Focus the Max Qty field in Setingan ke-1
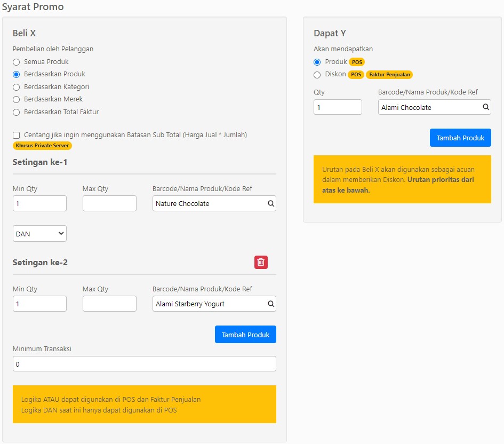The width and height of the screenshot is (504, 444). (x=109, y=203)
